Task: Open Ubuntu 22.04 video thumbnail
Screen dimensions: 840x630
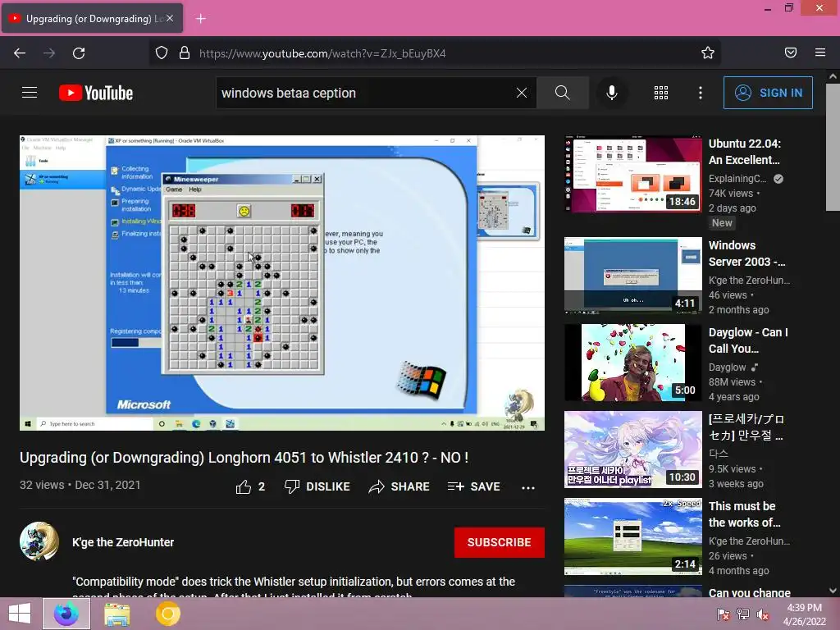Action: click(632, 174)
